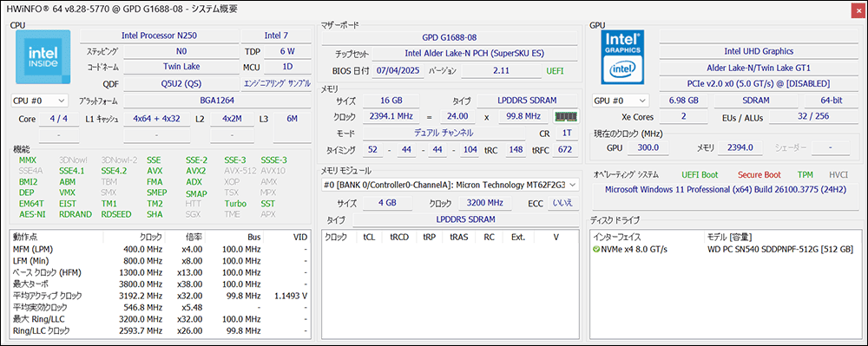Viewport: 868px width, 346px height.
Task: Click the HVCI status label
Action: pyautogui.click(x=839, y=174)
